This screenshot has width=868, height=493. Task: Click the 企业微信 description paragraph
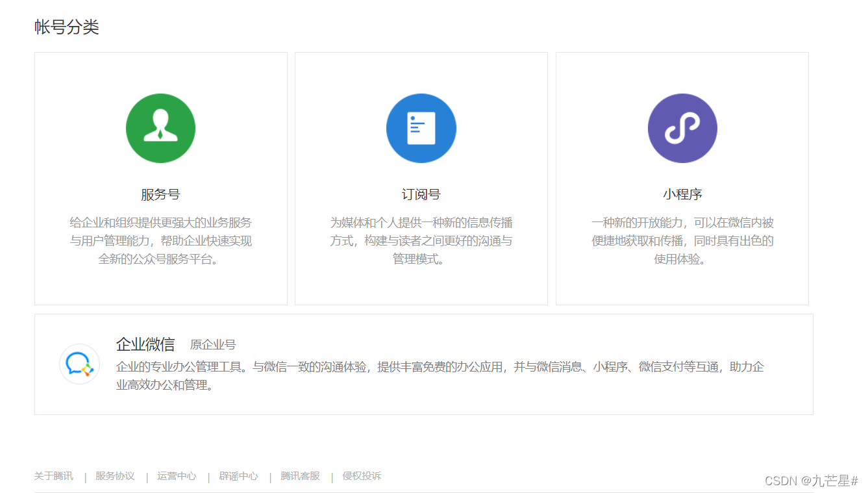pyautogui.click(x=440, y=376)
